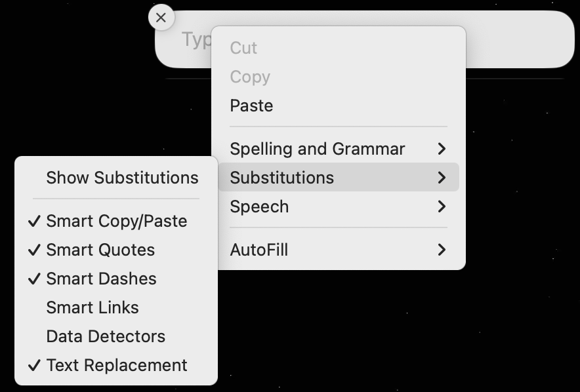The width and height of the screenshot is (580, 392).
Task: Turn on Data Detectors
Action: coord(106,336)
